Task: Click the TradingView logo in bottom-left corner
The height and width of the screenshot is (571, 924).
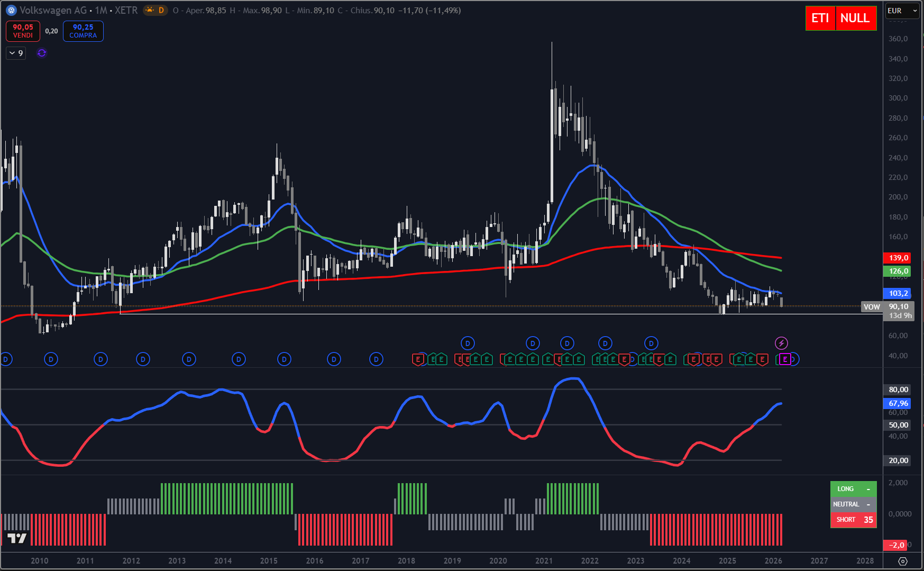Action: (x=17, y=539)
